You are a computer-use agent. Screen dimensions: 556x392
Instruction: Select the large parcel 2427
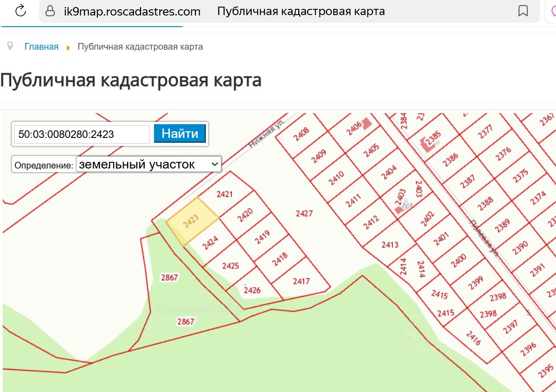pyautogui.click(x=304, y=213)
